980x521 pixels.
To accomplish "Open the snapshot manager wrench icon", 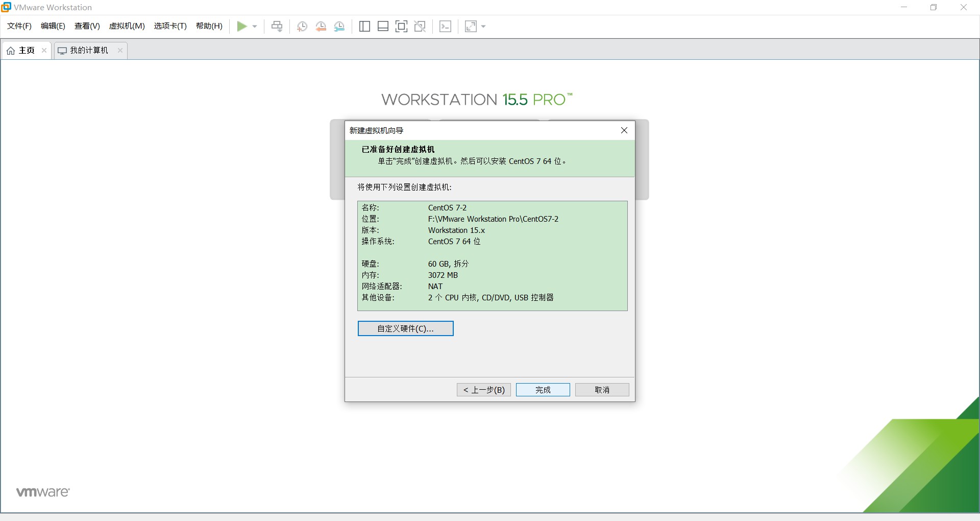I will 339,27.
